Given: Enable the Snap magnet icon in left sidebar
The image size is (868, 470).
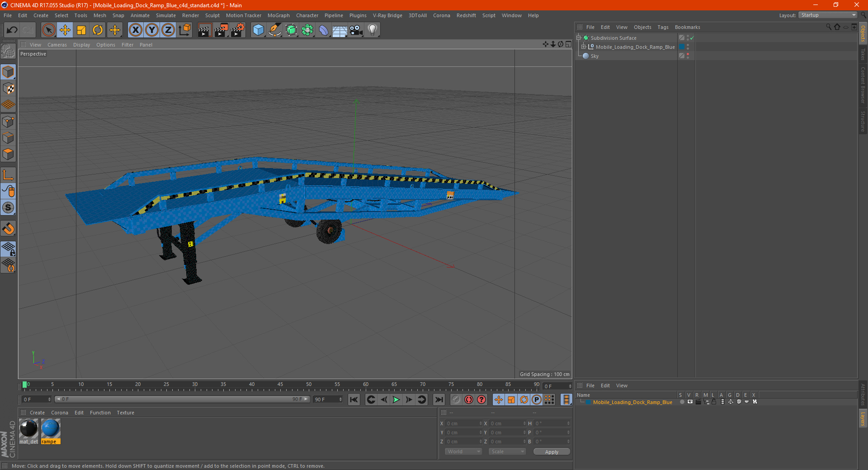Looking at the screenshot, I should [x=8, y=229].
